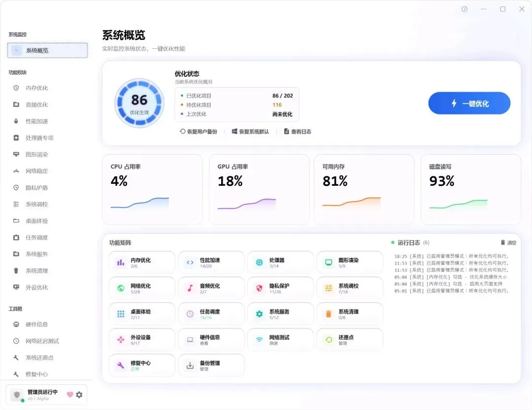Viewport: 532px width, 410px height.
Task: Click 恢复系统默认 link
Action: click(250, 132)
